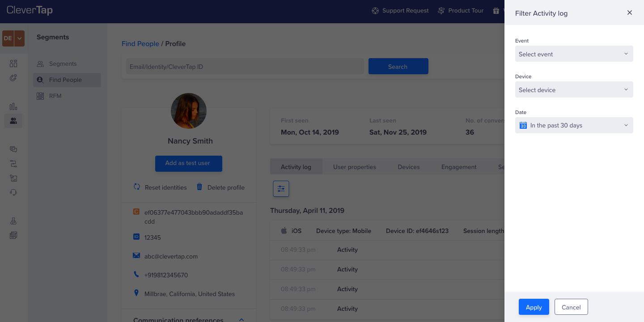Open the Select device dropdown
This screenshot has width=644, height=322.
point(574,90)
